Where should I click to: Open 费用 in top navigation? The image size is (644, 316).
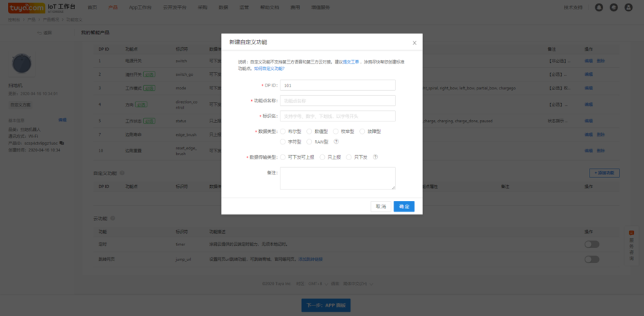(x=295, y=7)
